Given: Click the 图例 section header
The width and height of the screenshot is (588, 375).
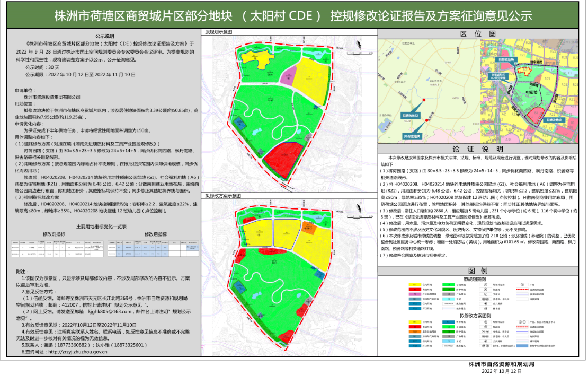Looking at the screenshot, I should (x=480, y=269).
